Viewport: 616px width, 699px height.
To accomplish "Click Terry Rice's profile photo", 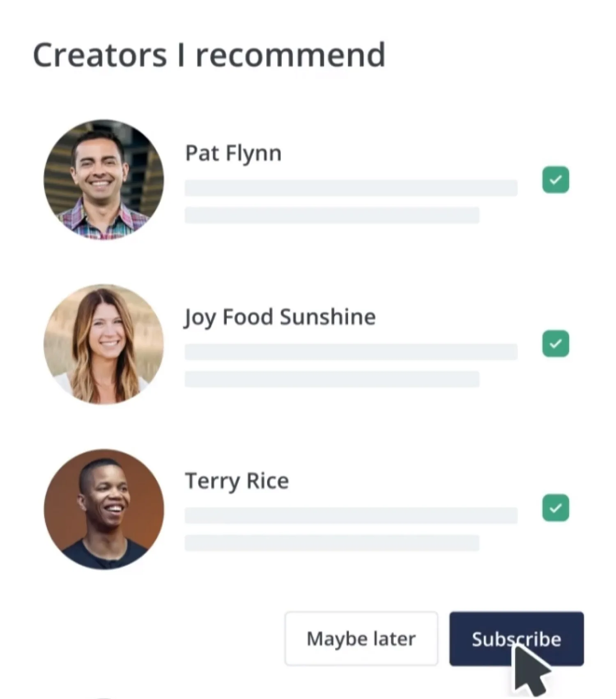I will 104,509.
